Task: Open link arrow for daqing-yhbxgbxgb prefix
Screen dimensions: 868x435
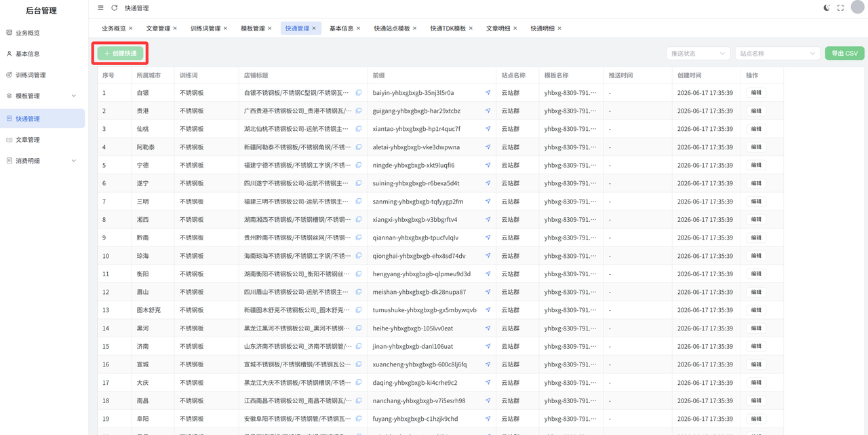Action: (488, 383)
